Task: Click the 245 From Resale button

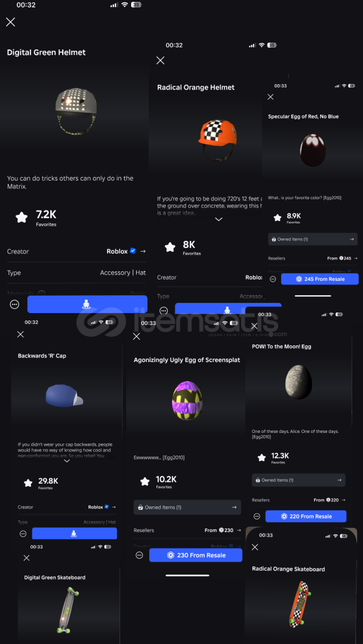Action: (x=320, y=279)
